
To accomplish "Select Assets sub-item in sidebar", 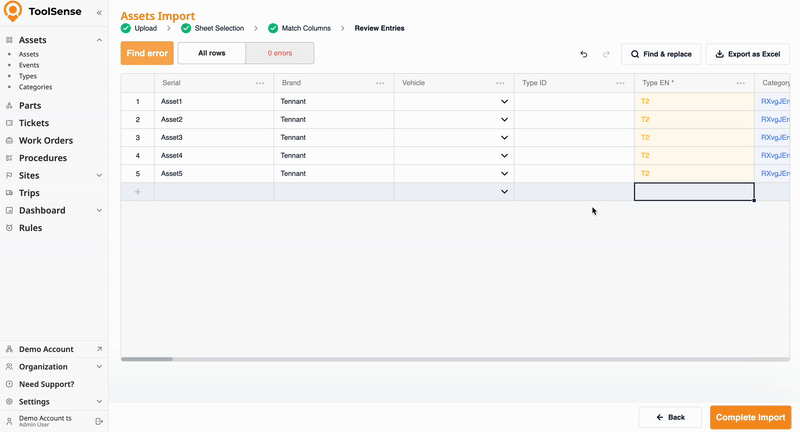I will pyautogui.click(x=29, y=54).
